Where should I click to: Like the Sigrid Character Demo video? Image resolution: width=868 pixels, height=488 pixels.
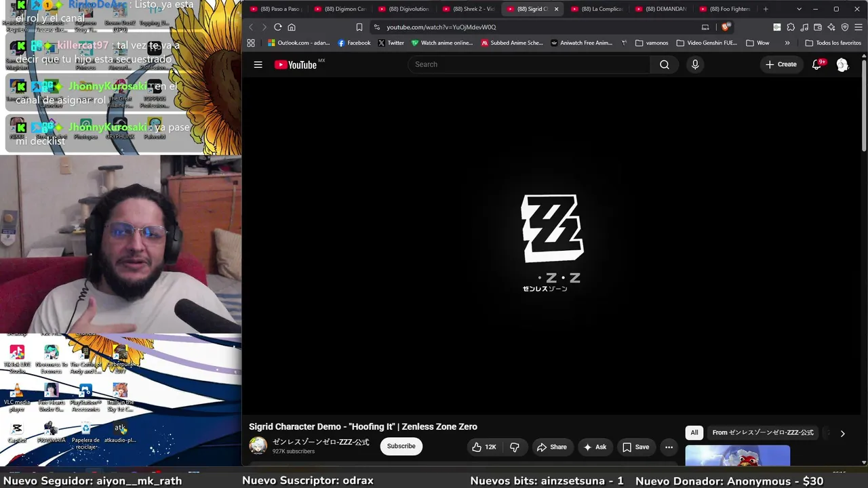click(x=484, y=447)
